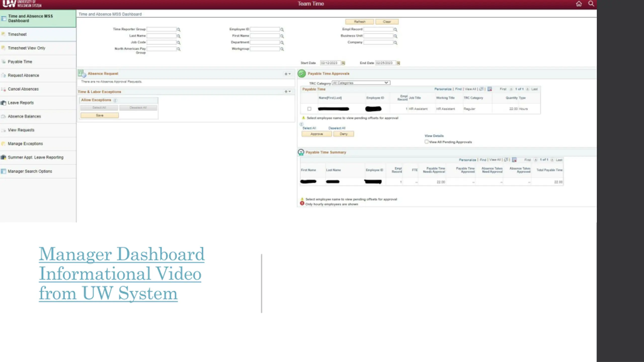Click Deselect All button in Allow Exceptions
The image size is (644, 362).
(138, 108)
